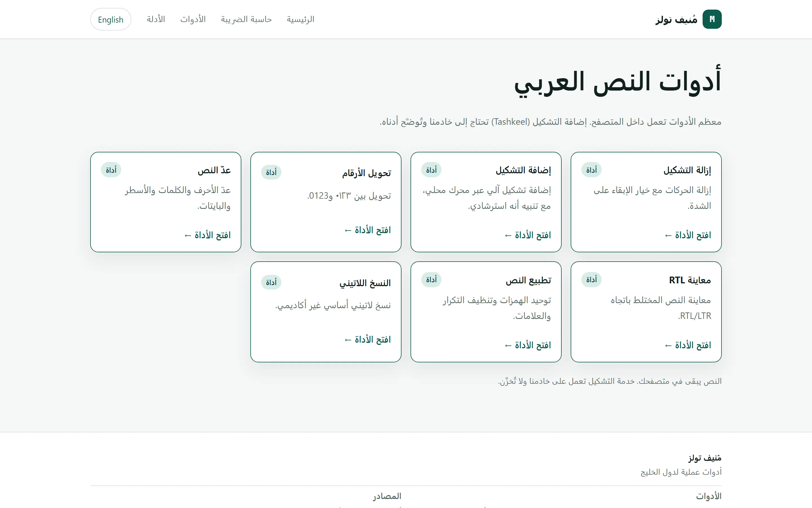The height and width of the screenshot is (508, 812).
Task: Click the main heading أدوات النص العربي
Action: click(x=618, y=82)
